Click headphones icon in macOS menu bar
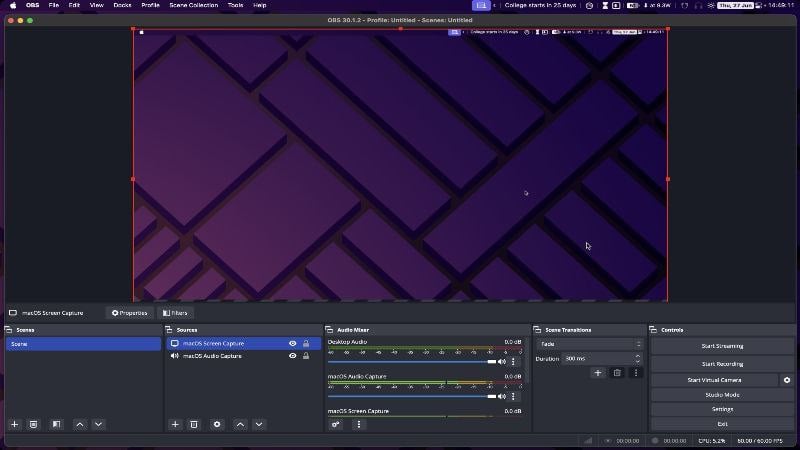 698,5
